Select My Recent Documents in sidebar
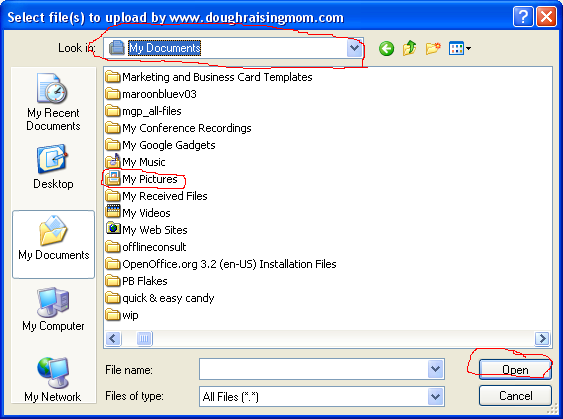 53,102
